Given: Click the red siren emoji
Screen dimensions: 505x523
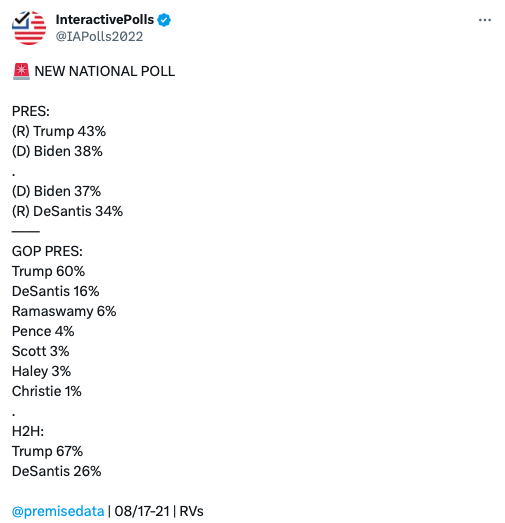Looking at the screenshot, I should 21,71.
